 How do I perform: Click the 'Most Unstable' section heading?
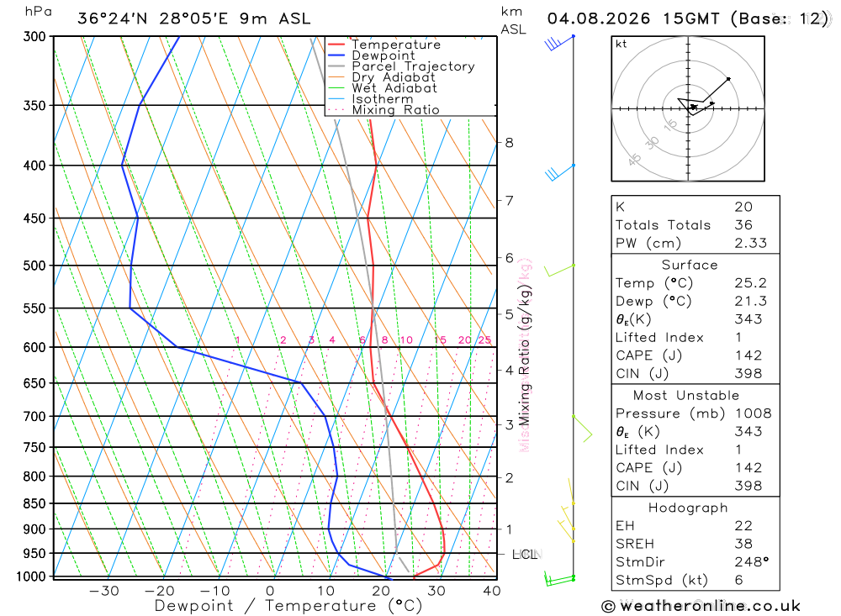[x=686, y=396]
